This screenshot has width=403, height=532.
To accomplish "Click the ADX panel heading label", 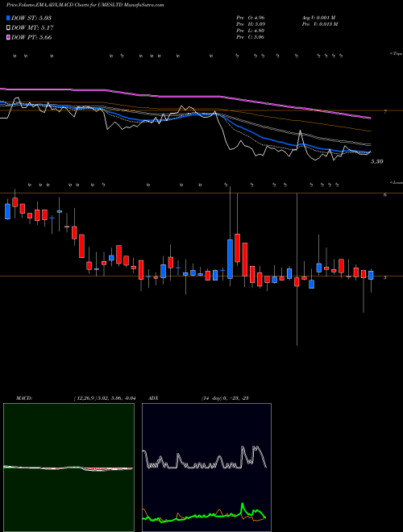I will [x=154, y=398].
